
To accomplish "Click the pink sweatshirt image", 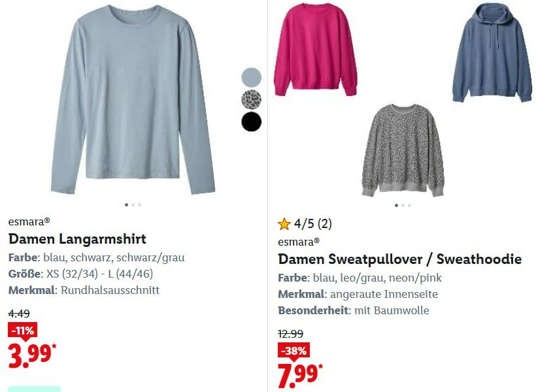I will [x=316, y=50].
